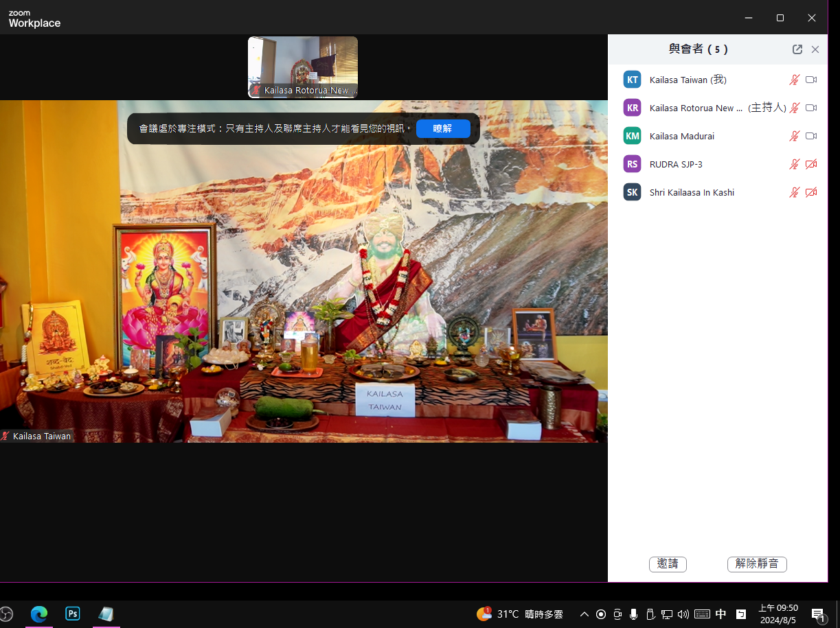The image size is (840, 628).
Task: Click Shri Kailaasa In Kashi's camera-off icon
Action: [811, 192]
